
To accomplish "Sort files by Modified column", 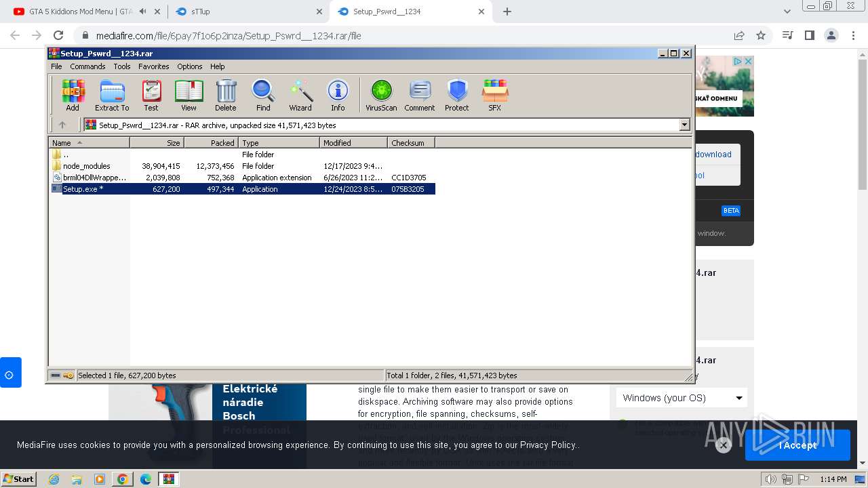I will pyautogui.click(x=353, y=142).
